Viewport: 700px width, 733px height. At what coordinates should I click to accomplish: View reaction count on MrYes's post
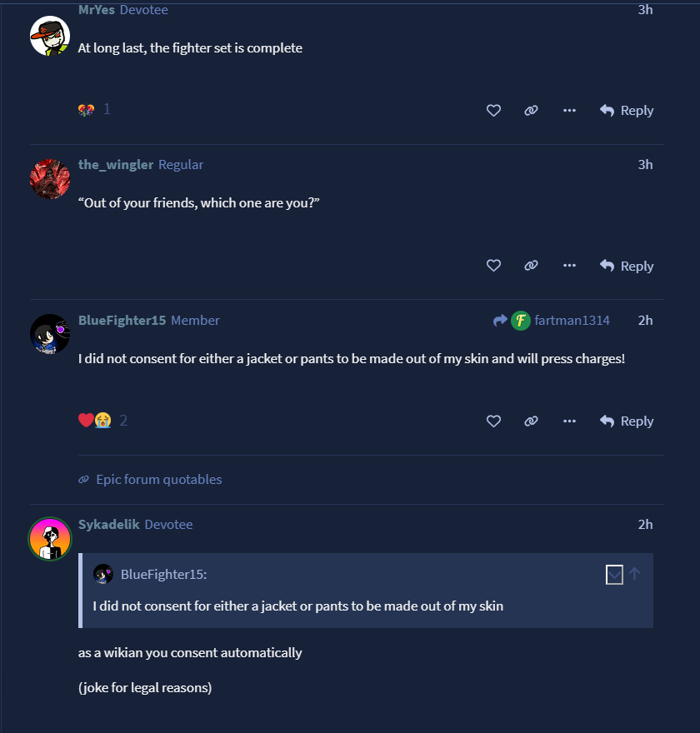pyautogui.click(x=95, y=109)
